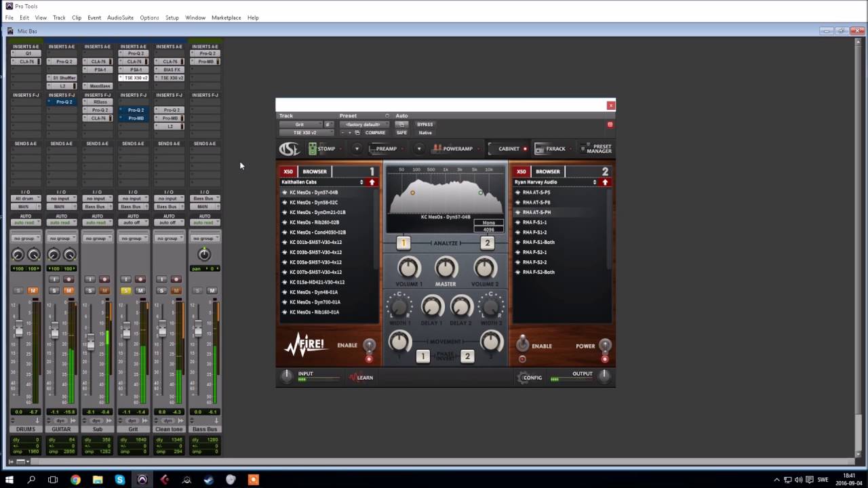Open the Grit track selector dropdown

point(300,125)
